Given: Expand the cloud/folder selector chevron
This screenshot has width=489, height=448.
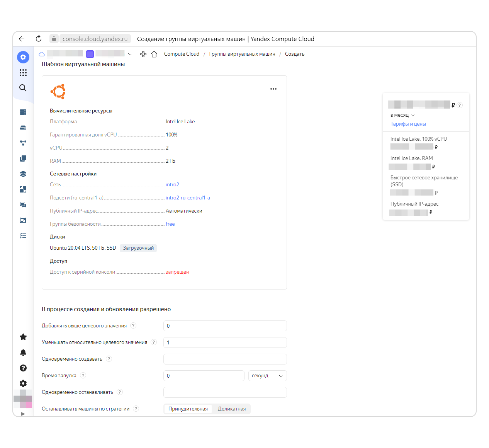Looking at the screenshot, I should [130, 54].
